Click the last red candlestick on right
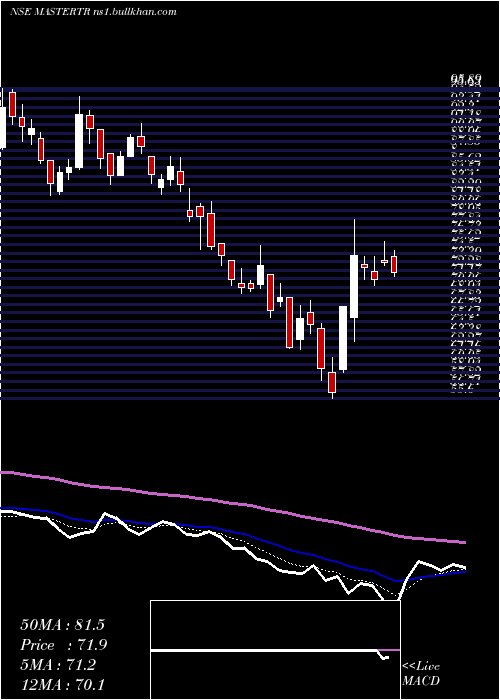The width and height of the screenshot is (500, 700). [x=394, y=264]
